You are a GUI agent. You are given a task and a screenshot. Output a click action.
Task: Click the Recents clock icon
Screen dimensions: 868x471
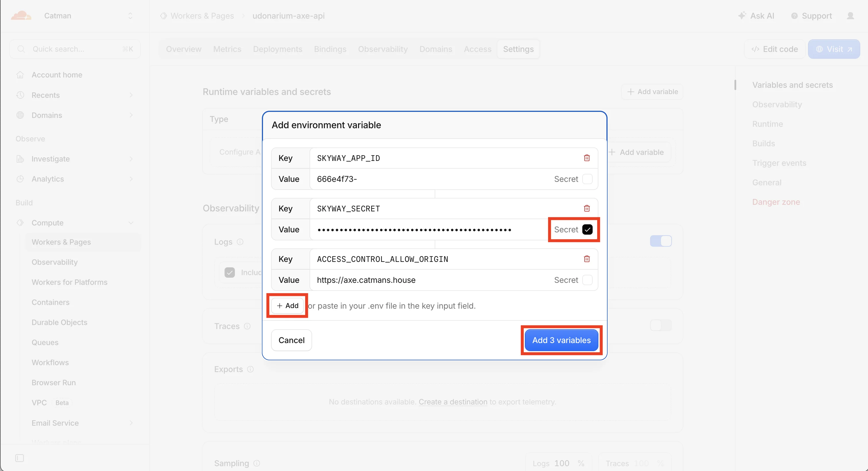pos(20,95)
